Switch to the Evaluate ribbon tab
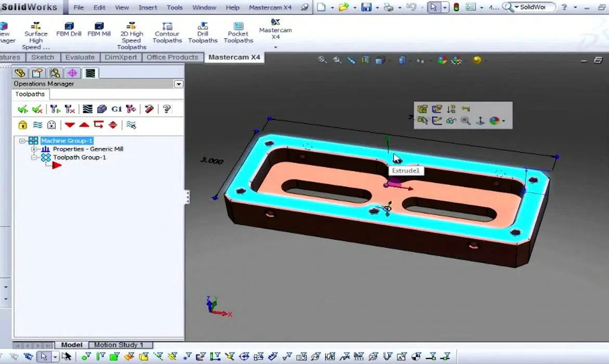 pos(80,57)
